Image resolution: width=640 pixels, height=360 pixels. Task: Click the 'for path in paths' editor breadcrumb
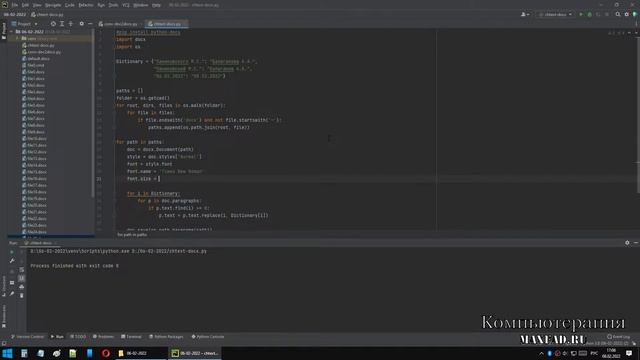132,235
